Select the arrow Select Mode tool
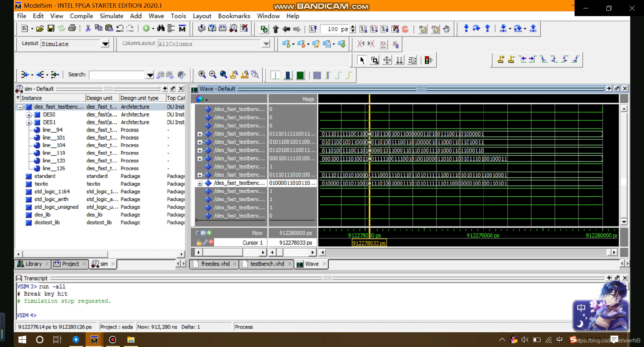This screenshot has width=644, height=347. pyautogui.click(x=362, y=60)
